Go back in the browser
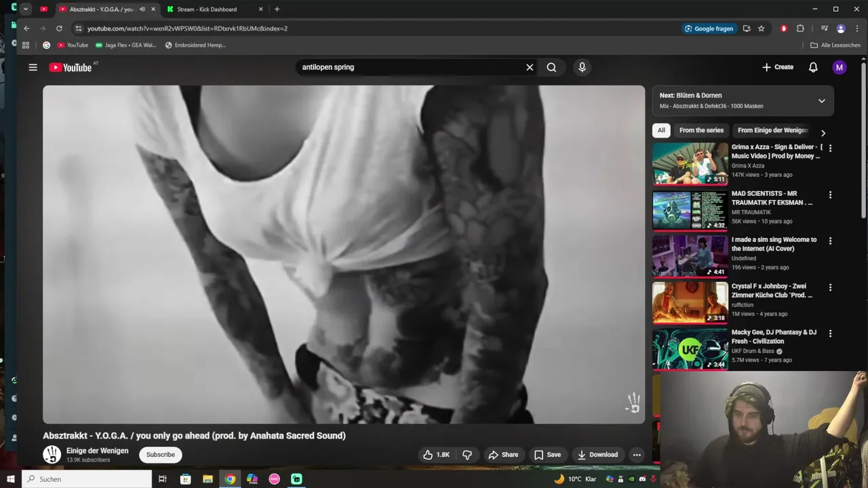This screenshot has width=868, height=488. (26, 28)
